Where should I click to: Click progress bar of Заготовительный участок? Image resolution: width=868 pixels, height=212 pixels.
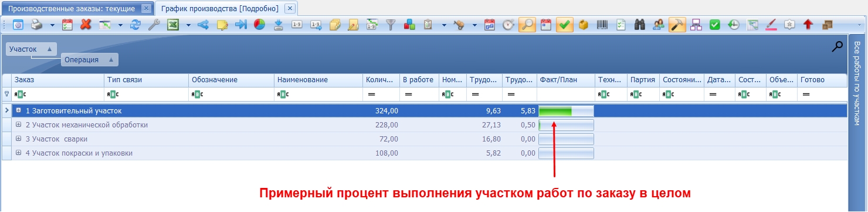click(x=566, y=111)
